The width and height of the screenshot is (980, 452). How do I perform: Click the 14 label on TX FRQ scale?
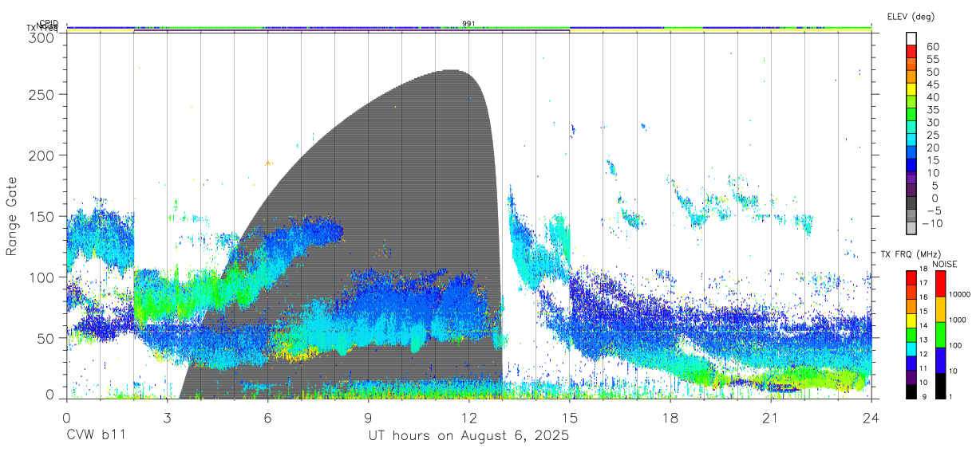923,325
